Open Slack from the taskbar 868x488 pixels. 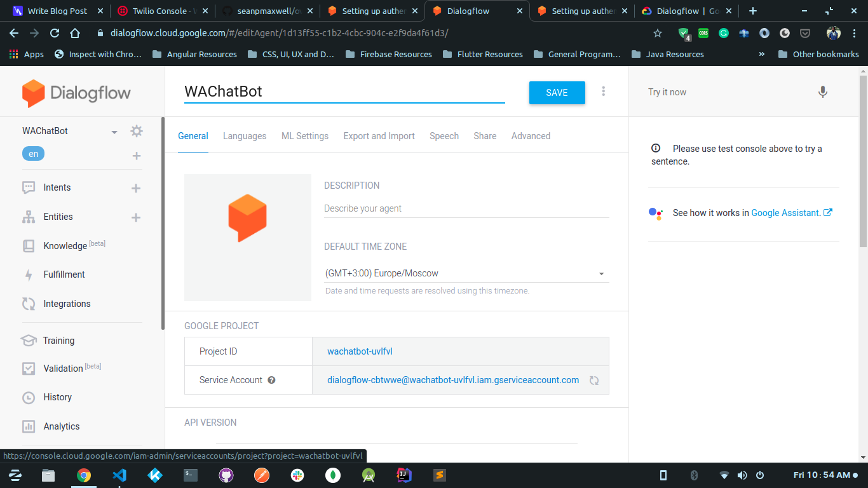point(297,475)
